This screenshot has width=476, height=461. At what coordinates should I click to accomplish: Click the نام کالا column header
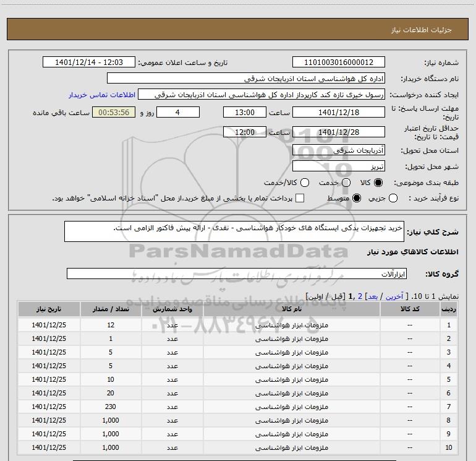pyautogui.click(x=291, y=309)
